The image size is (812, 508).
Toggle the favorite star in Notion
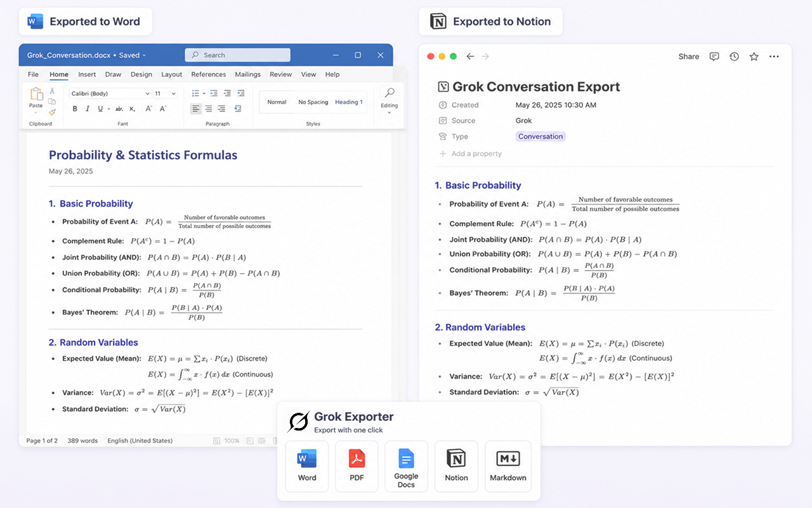754,57
